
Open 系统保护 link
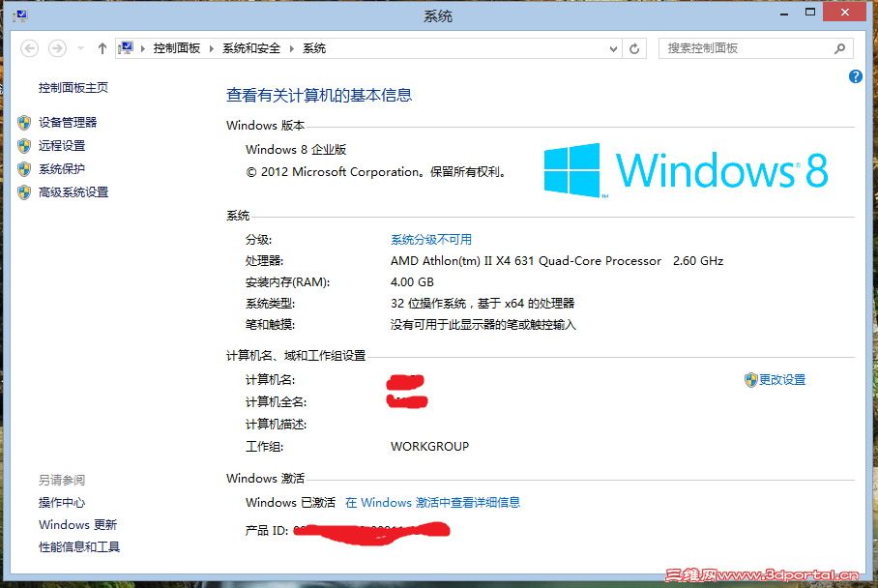pos(62,168)
